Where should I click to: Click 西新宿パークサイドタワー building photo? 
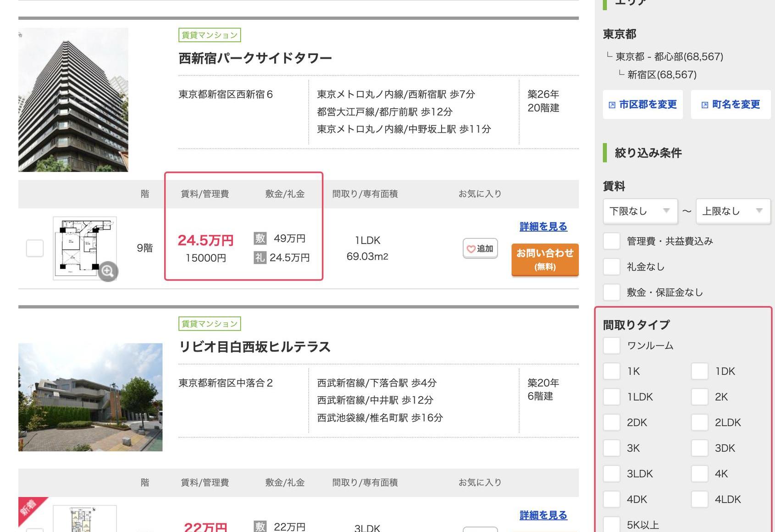pyautogui.click(x=73, y=100)
